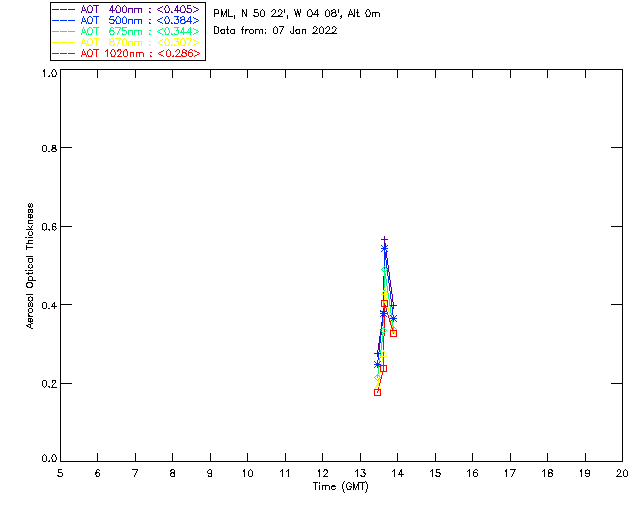This screenshot has height=512, width=640.
Task: Click the red square marker at 0.4 level
Action: (384, 304)
